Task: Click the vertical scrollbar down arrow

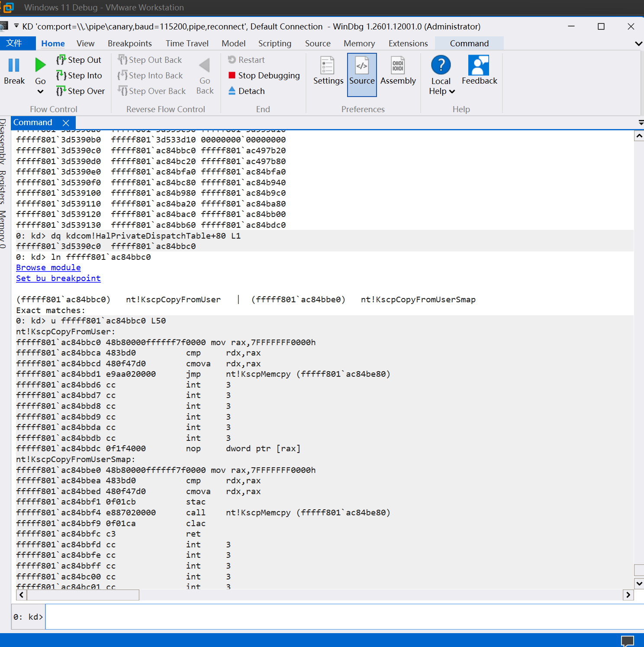Action: coord(639,583)
